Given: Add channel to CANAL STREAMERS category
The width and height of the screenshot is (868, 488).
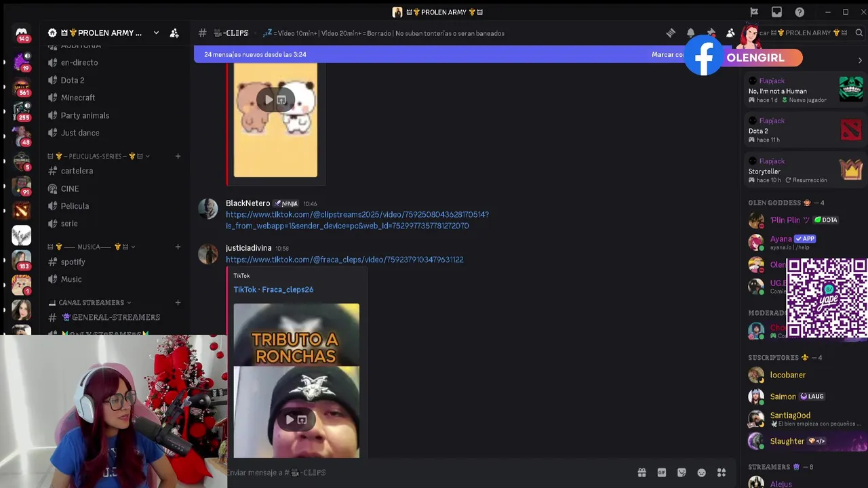Looking at the screenshot, I should click(178, 302).
